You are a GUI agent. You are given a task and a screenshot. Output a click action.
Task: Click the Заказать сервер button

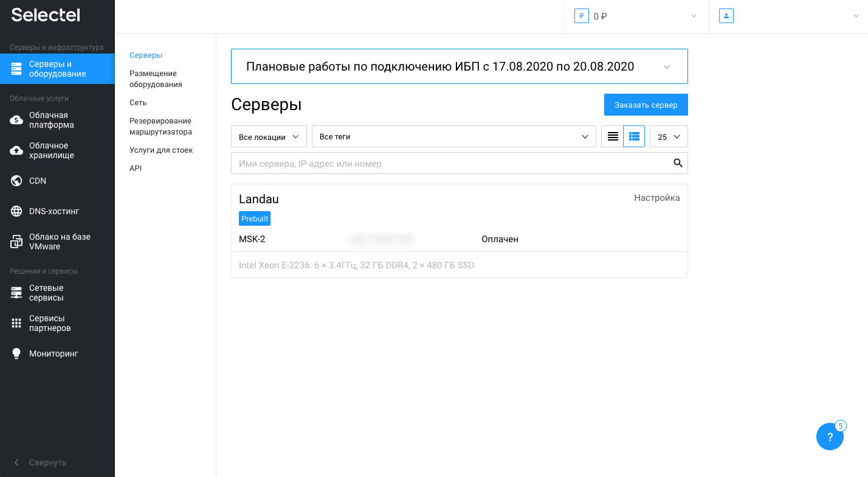(646, 105)
